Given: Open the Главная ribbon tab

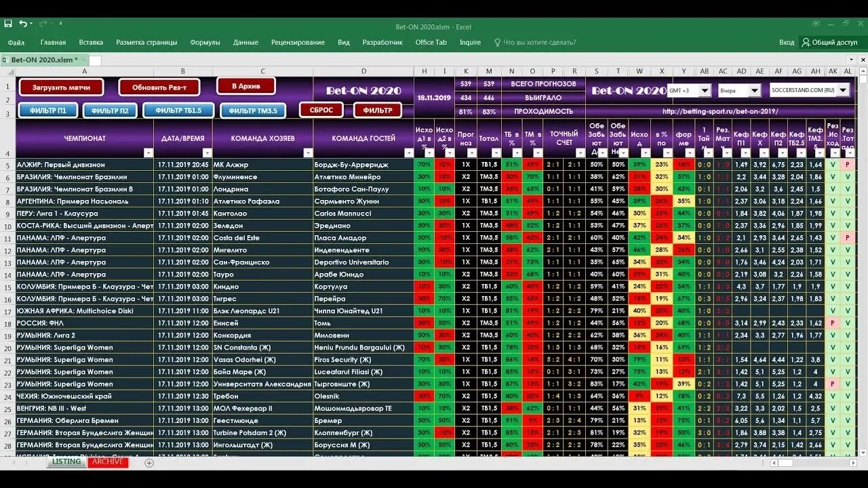Looking at the screenshot, I should 53,42.
